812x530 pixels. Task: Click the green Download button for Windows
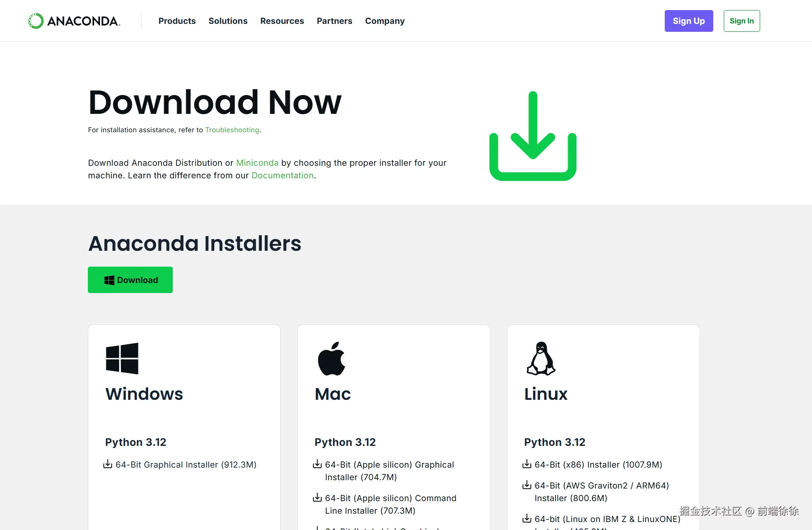pyautogui.click(x=130, y=280)
